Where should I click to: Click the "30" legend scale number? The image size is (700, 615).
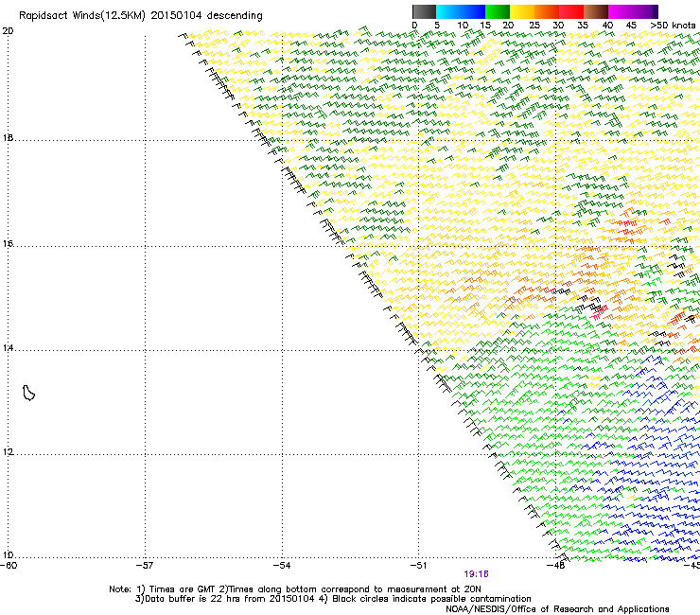coord(558,26)
